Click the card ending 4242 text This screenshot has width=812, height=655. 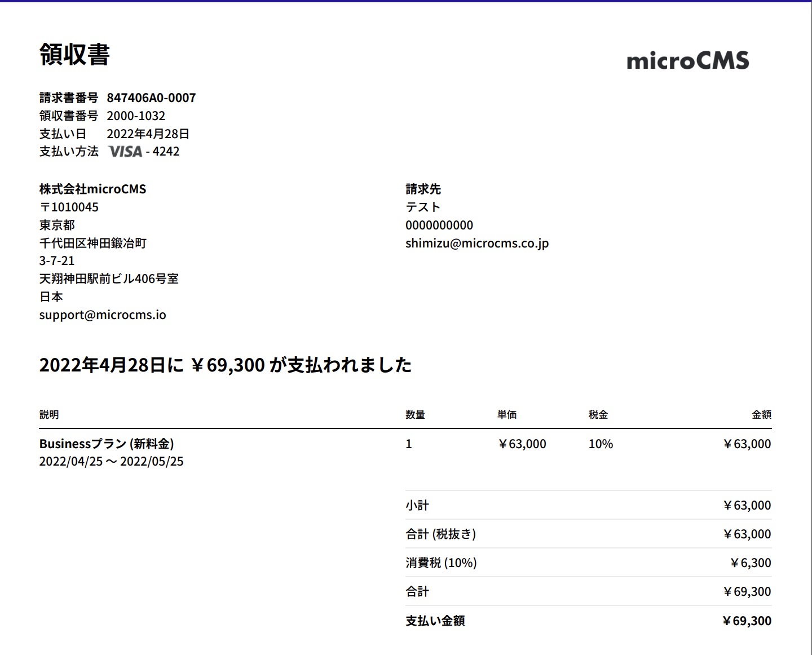pyautogui.click(x=163, y=152)
